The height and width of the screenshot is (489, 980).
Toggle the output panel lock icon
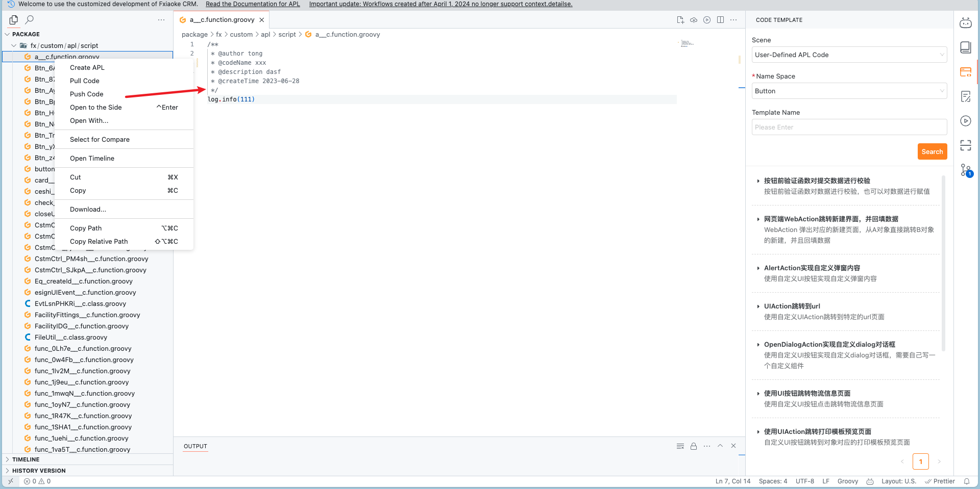694,446
